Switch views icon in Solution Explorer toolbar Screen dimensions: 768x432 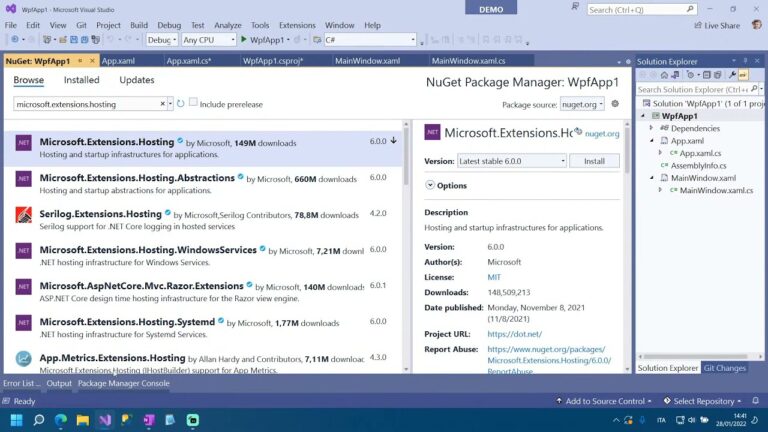tap(675, 75)
